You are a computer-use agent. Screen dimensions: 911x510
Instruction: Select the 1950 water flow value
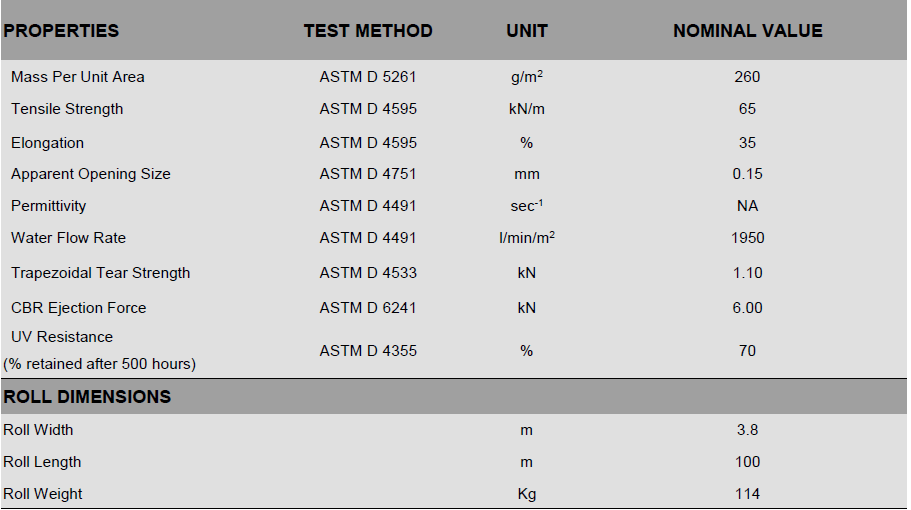(747, 238)
